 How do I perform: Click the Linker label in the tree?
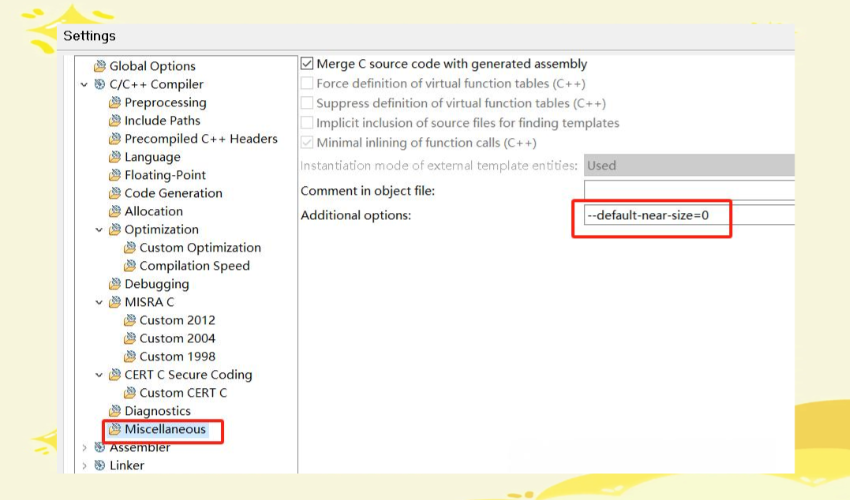tap(126, 465)
